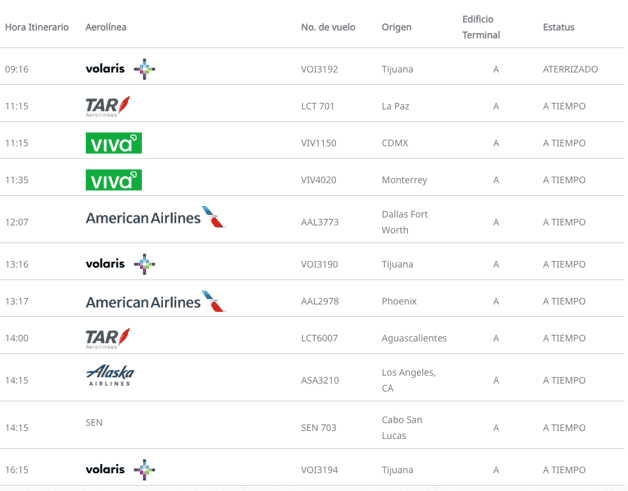Image resolution: width=628 pixels, height=491 pixels.
Task: Select the Hora Itinerario column header
Action: pyautogui.click(x=37, y=27)
